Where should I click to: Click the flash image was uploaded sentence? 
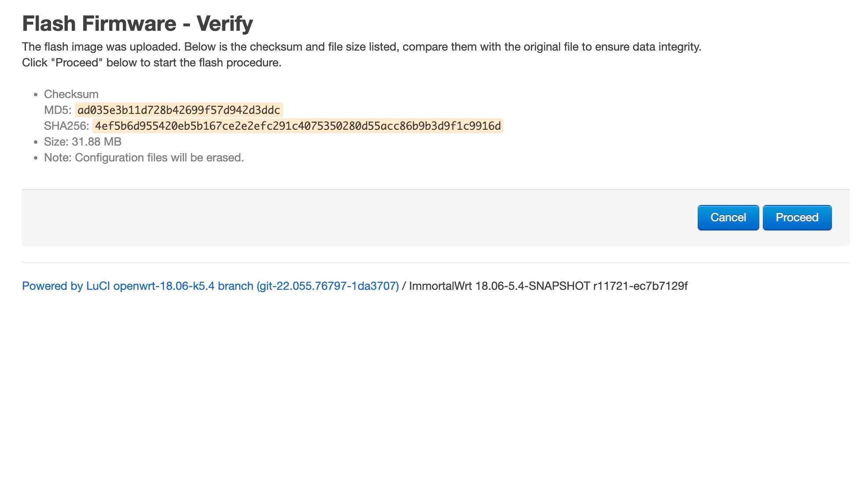click(x=361, y=47)
